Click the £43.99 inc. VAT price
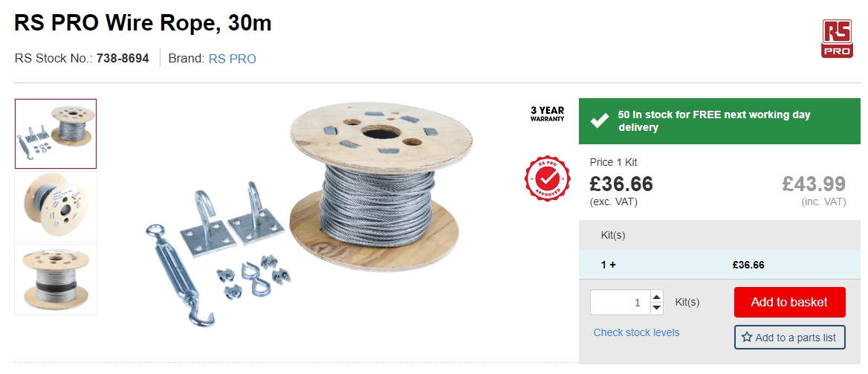The image size is (868, 374). pyautogui.click(x=814, y=184)
